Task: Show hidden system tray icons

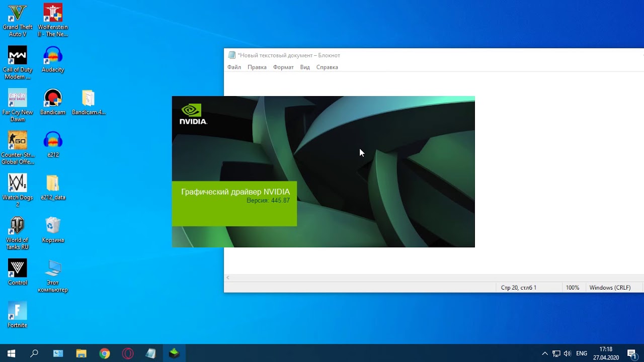Action: (545, 353)
